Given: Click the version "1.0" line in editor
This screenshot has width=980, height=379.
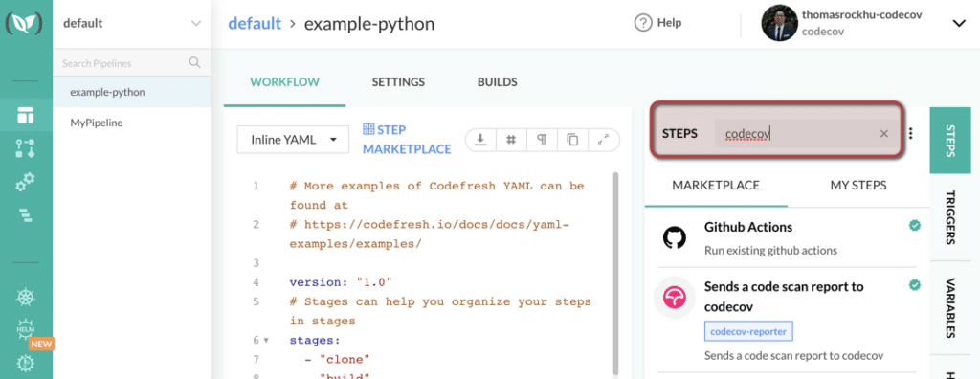Looking at the screenshot, I should click(x=340, y=282).
